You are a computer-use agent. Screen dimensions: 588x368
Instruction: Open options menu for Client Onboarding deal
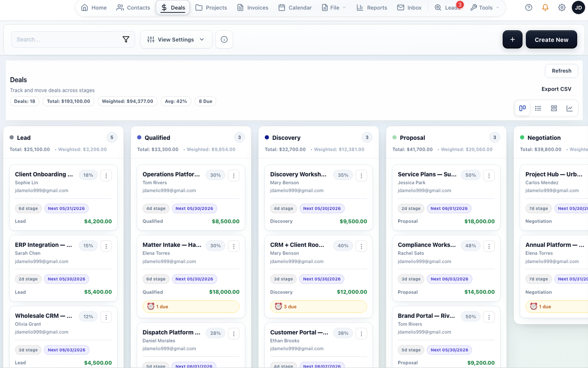pyautogui.click(x=106, y=175)
